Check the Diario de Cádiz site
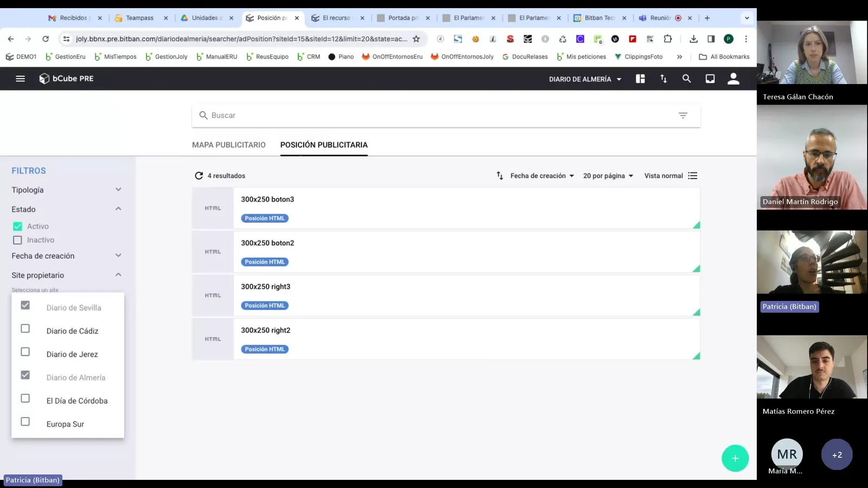This screenshot has height=488, width=868. 25,329
